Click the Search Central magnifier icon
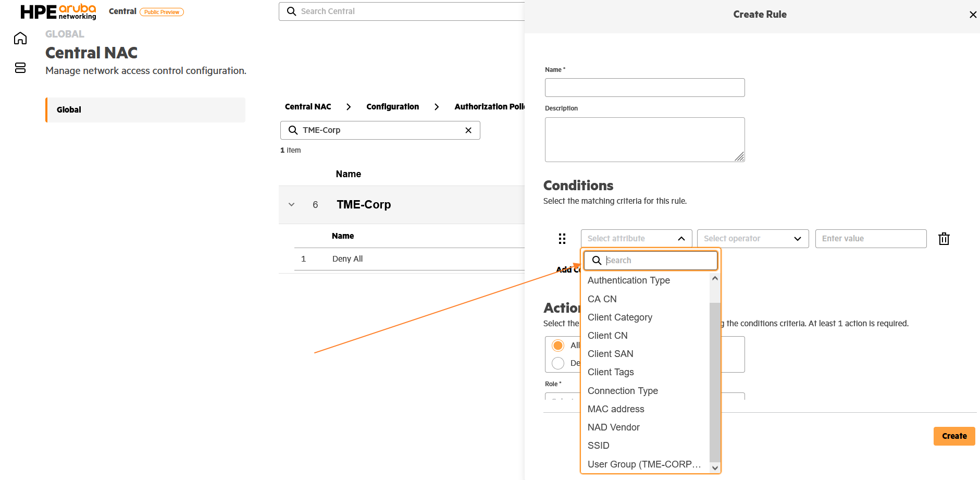Screen dimensions: 980x480 coord(291,11)
